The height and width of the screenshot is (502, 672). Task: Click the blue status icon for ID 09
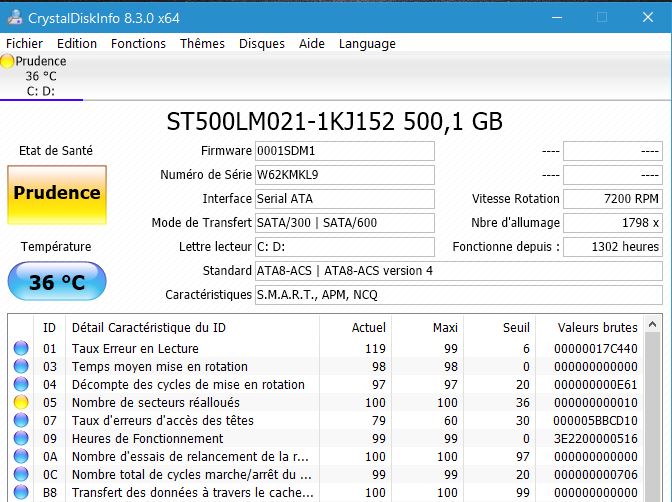click(21, 438)
